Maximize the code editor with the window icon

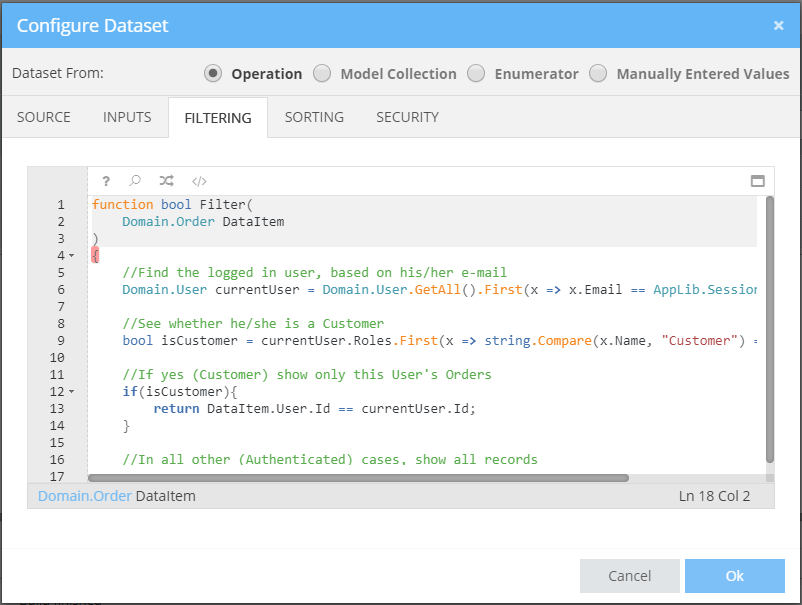[x=757, y=181]
